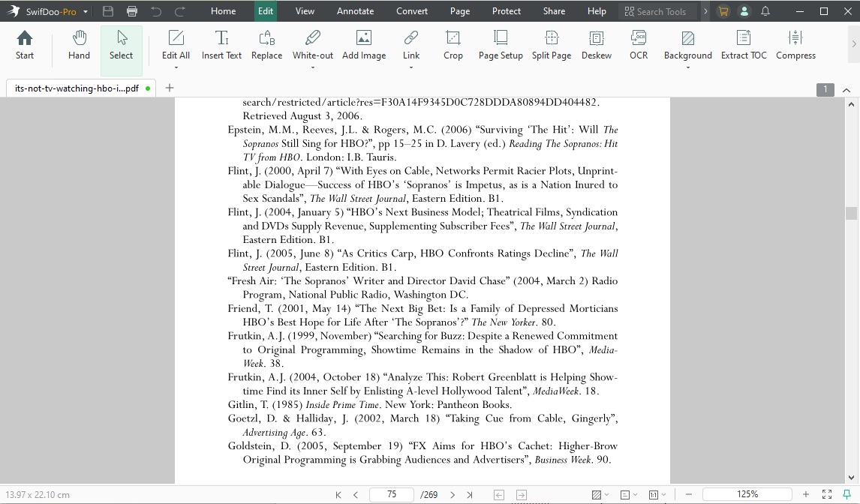
Task: Start OCR recognition
Action: coord(639,46)
